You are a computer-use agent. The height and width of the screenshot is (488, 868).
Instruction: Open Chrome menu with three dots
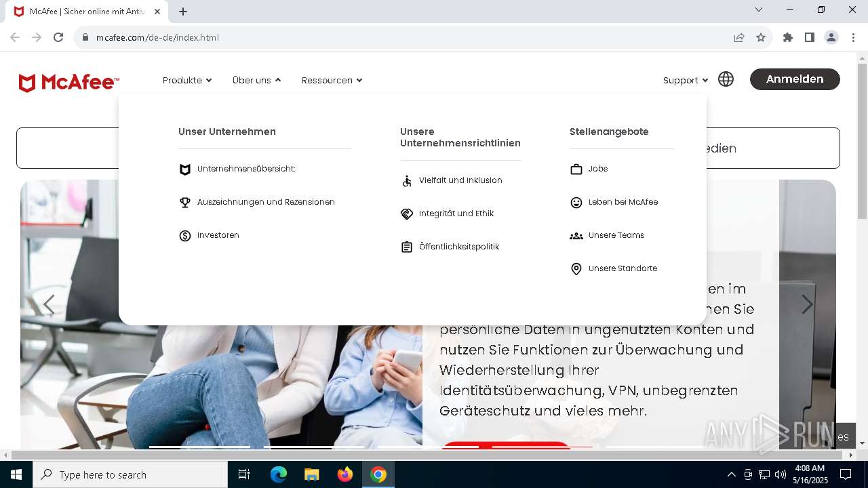pos(852,37)
